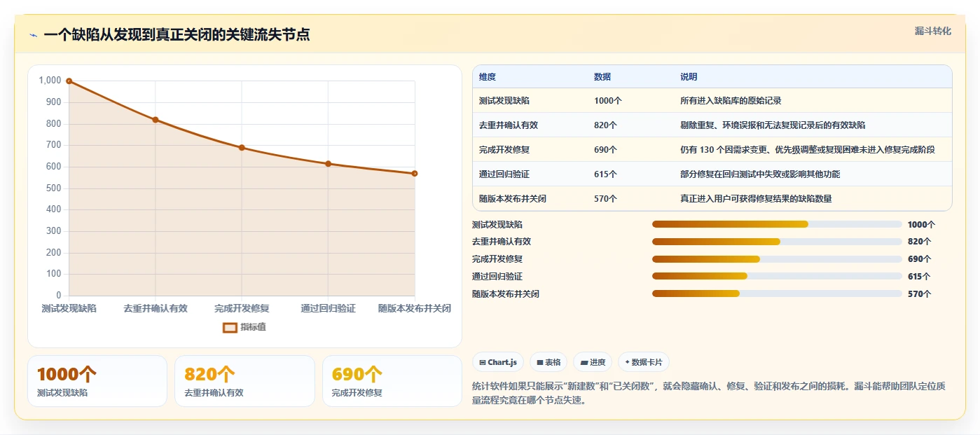The height and width of the screenshot is (435, 980).
Task: Click the description starting 仍有 130 个因需求变更
Action: [x=808, y=150]
